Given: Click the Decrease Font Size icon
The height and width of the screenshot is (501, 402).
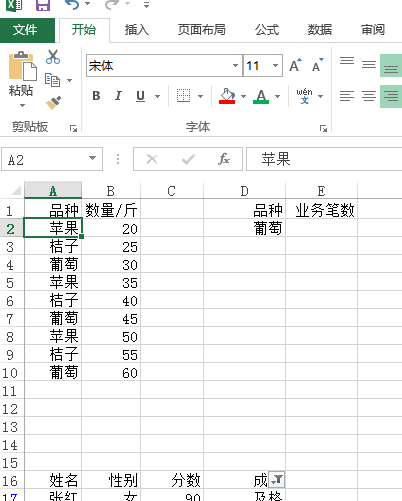Looking at the screenshot, I should (x=317, y=65).
